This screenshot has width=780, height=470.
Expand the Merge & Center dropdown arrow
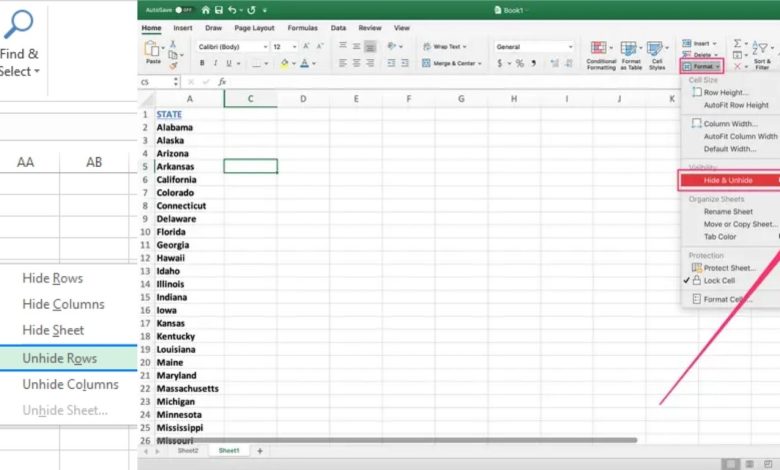(x=480, y=64)
